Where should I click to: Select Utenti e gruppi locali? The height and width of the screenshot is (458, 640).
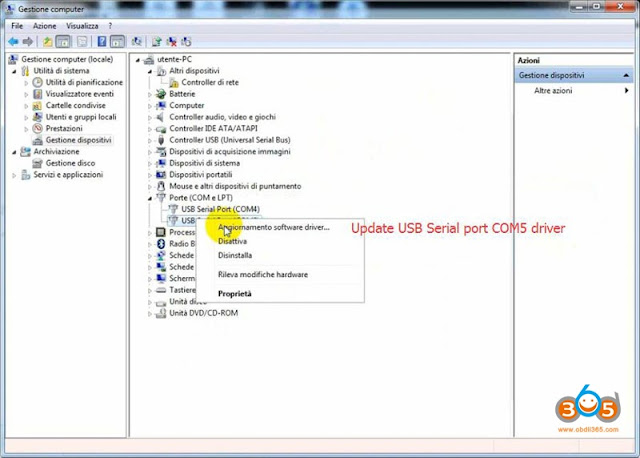[81, 117]
